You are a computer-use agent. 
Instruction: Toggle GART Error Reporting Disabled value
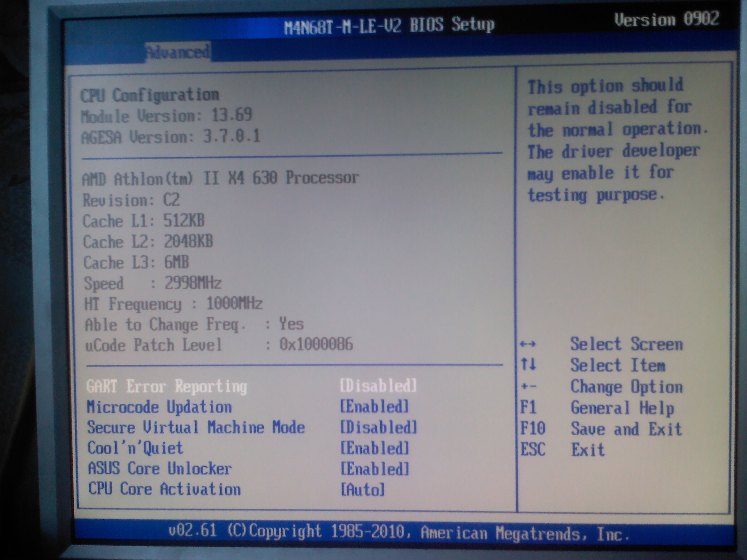378,385
